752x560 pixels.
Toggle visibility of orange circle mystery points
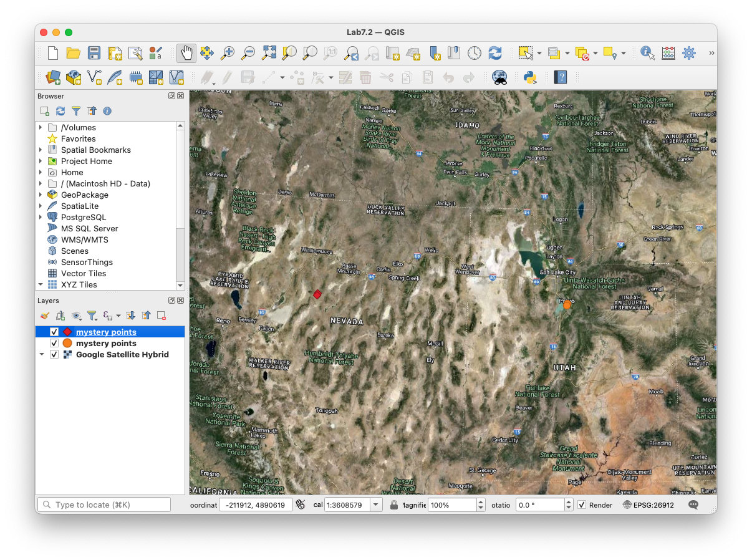tap(54, 344)
